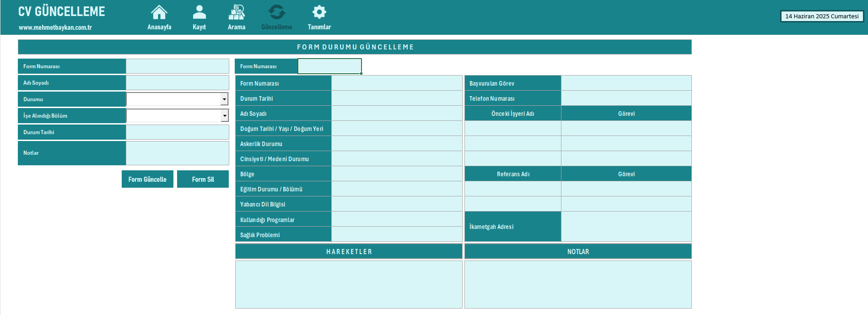Click the Başvurulan Görev value cell
The image size is (868, 315).
tap(626, 83)
